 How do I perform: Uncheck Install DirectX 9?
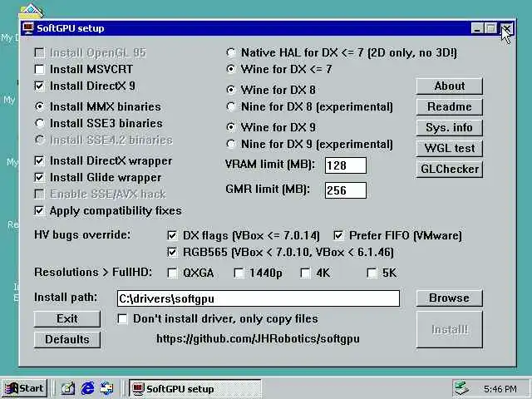[x=40, y=86]
